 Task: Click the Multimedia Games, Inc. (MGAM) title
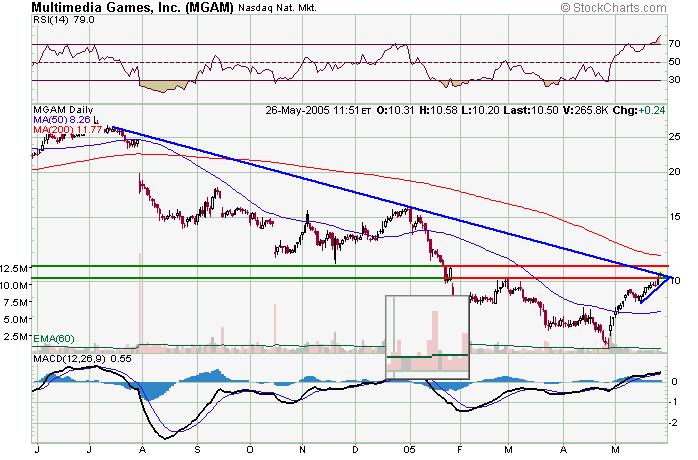tap(133, 7)
